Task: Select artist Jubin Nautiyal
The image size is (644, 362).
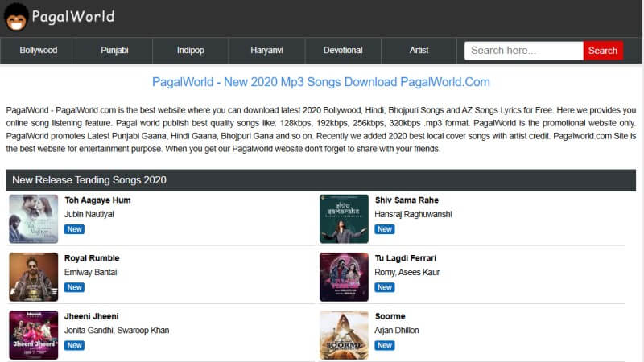Action: point(89,214)
